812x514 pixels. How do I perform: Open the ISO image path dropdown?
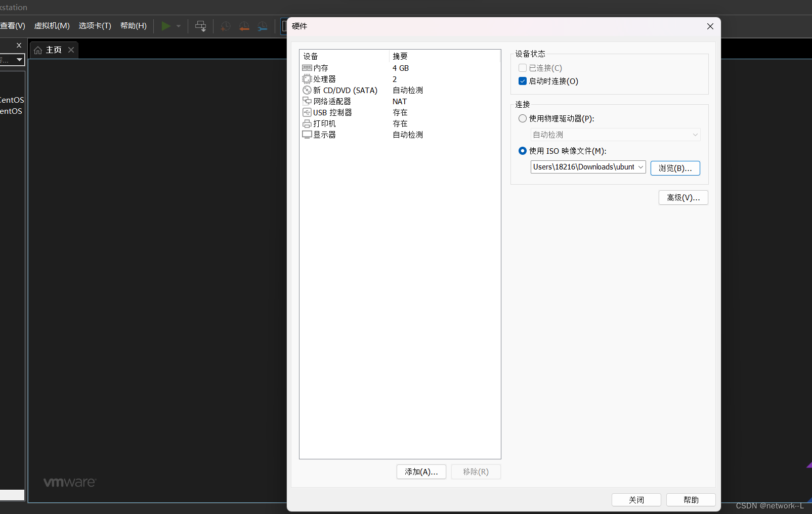pos(641,166)
